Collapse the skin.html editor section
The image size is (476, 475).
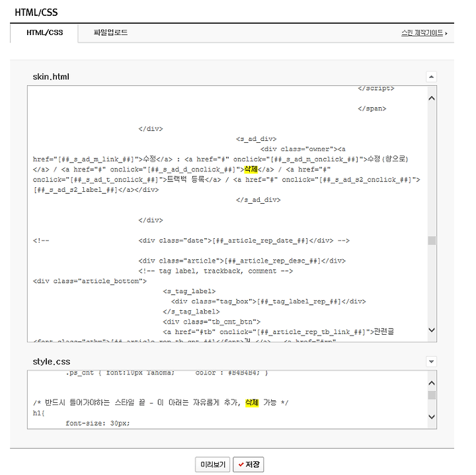431,77
